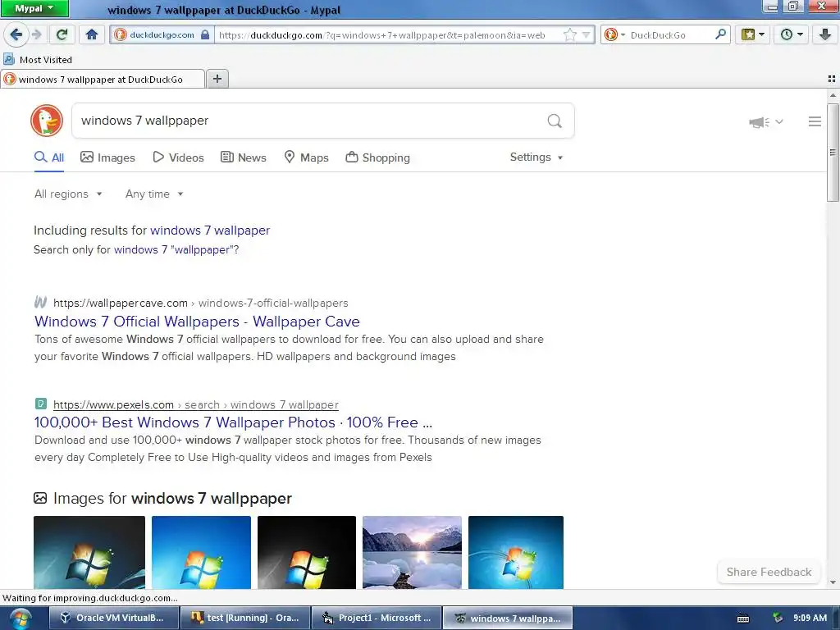The height and width of the screenshot is (630, 840).
Task: Click the padlock site security icon
Action: [x=205, y=34]
